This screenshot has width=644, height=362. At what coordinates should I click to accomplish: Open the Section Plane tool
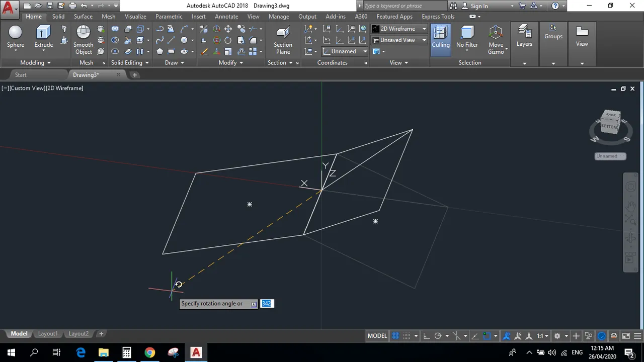(283, 39)
